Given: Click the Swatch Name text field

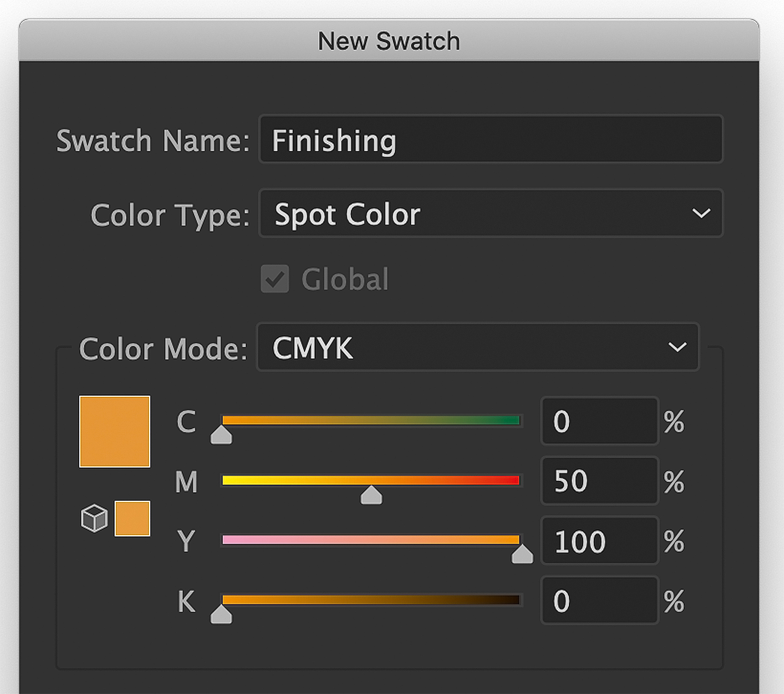Looking at the screenshot, I should [491, 139].
